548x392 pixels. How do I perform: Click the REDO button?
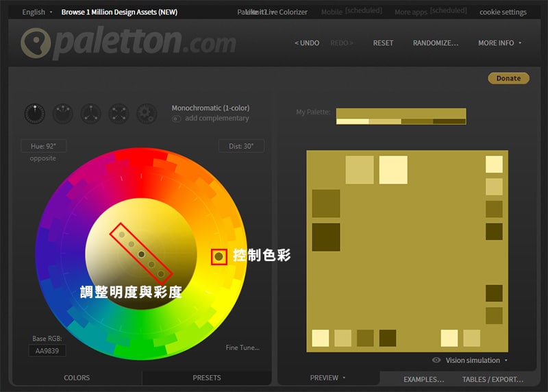pyautogui.click(x=341, y=43)
